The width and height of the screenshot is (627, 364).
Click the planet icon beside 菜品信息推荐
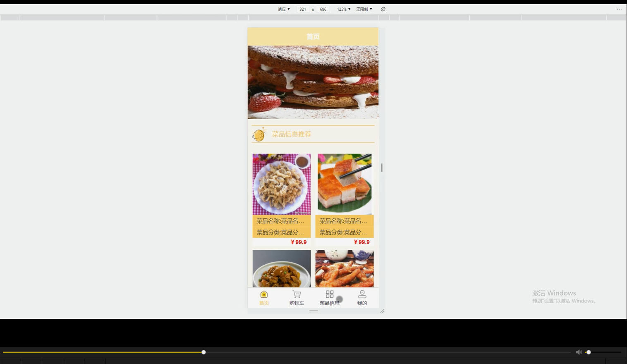[x=259, y=134]
